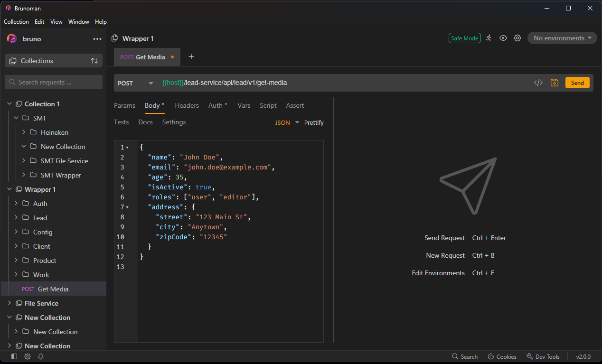Open the collection runner icon

click(x=489, y=38)
